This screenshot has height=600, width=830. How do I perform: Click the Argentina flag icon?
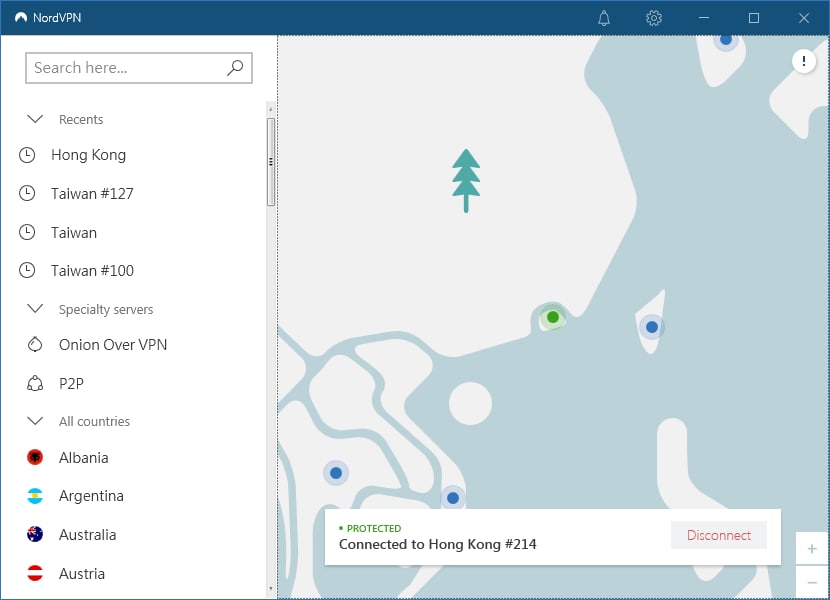click(x=35, y=496)
